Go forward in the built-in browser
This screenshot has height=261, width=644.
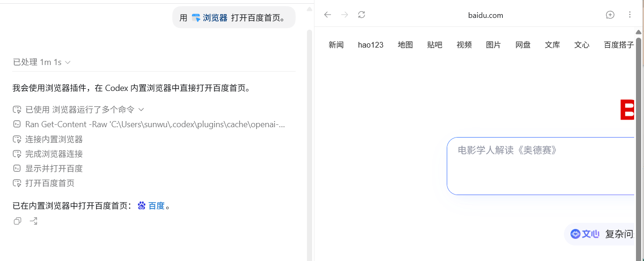click(345, 15)
